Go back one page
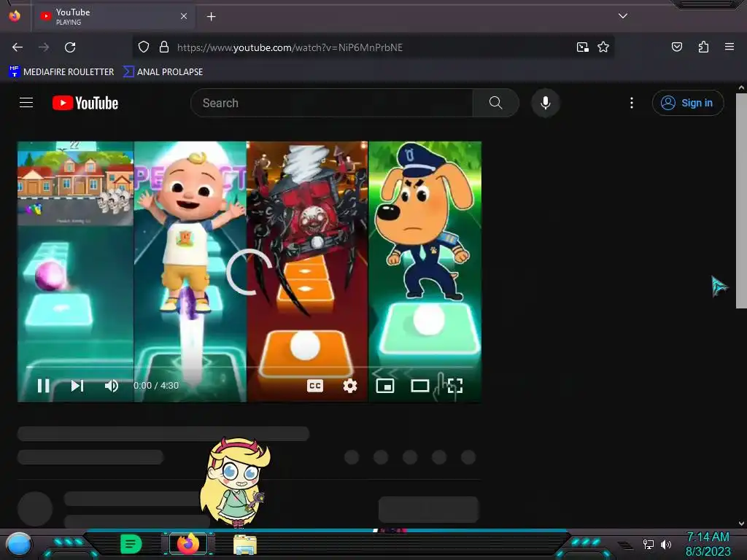Image resolution: width=747 pixels, height=560 pixels. [18, 47]
